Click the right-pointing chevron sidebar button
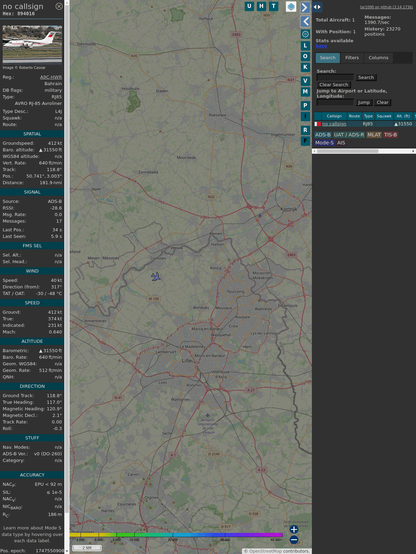This screenshot has height=554, width=416. click(305, 7)
